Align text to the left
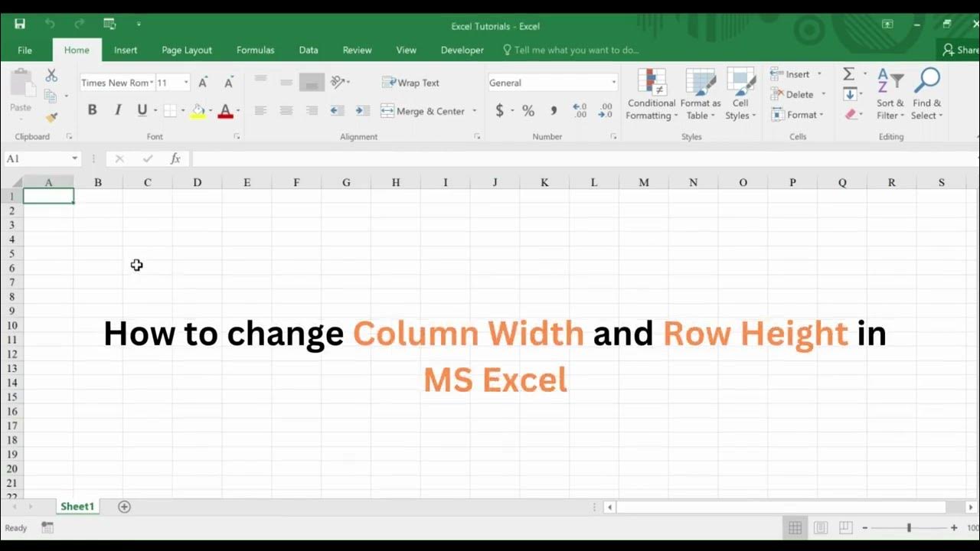Image resolution: width=980 pixels, height=551 pixels. coord(260,111)
